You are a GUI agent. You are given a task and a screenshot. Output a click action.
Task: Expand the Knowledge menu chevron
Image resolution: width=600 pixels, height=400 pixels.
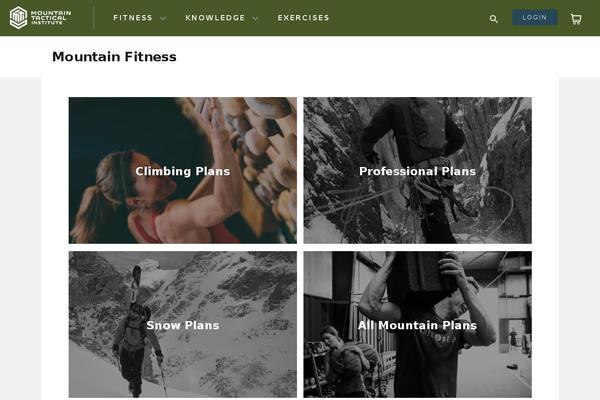tap(255, 18)
